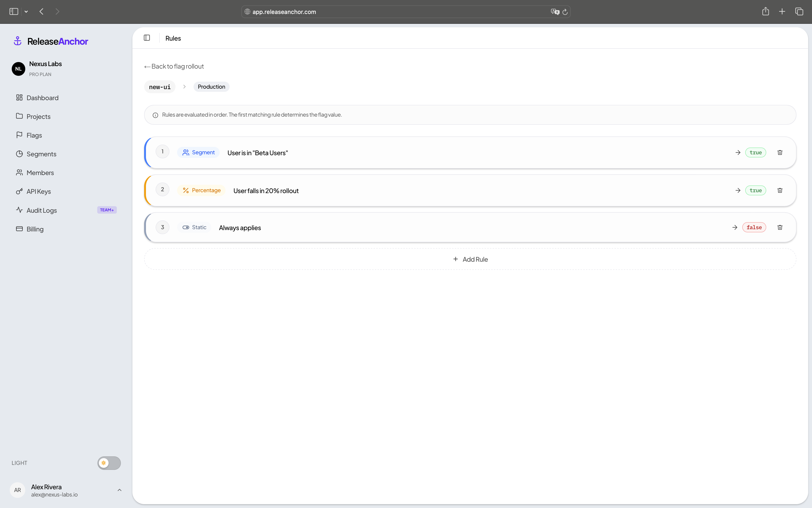Click the browser share icon
This screenshot has width=812, height=508.
coord(765,12)
